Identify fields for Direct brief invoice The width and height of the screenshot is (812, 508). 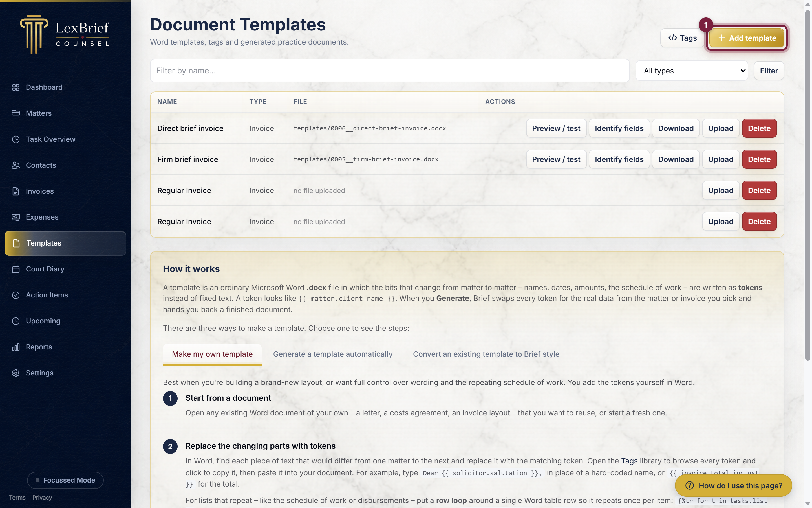619,128
